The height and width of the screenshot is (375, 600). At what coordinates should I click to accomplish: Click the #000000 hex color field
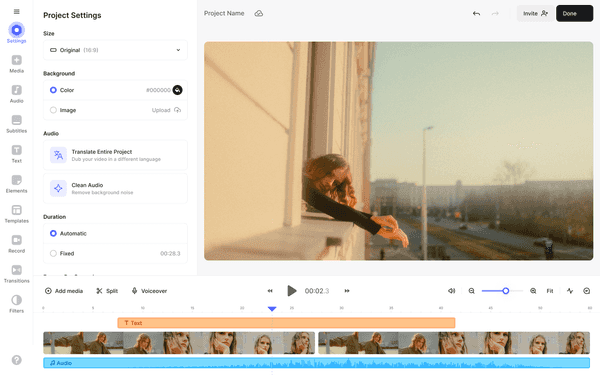[158, 90]
